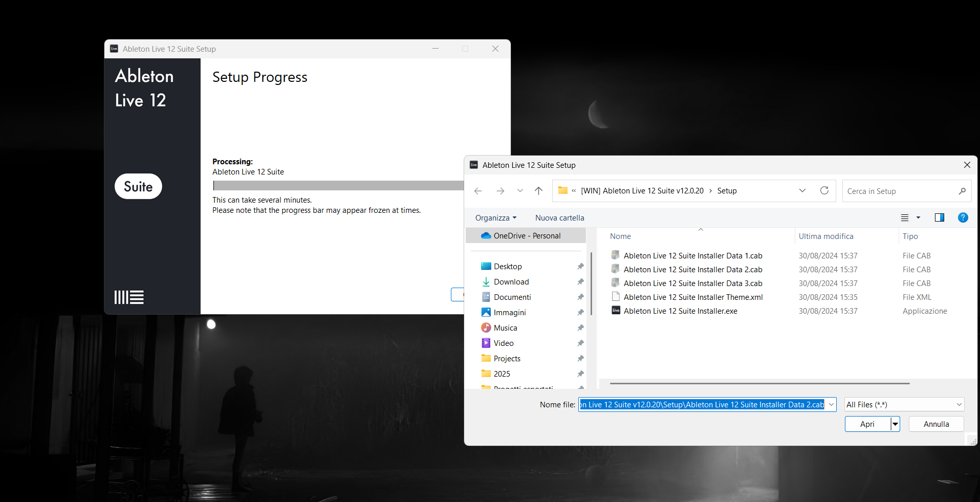This screenshot has height=502, width=980.
Task: Click [WIN] Ableton Live 12 Suite v12.0.20 breadcrumb
Action: (x=642, y=190)
